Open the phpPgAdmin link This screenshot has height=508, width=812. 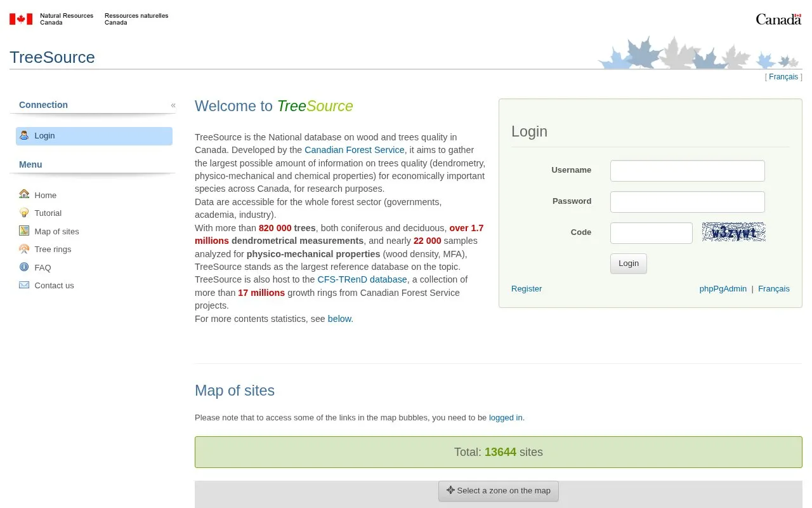point(723,288)
